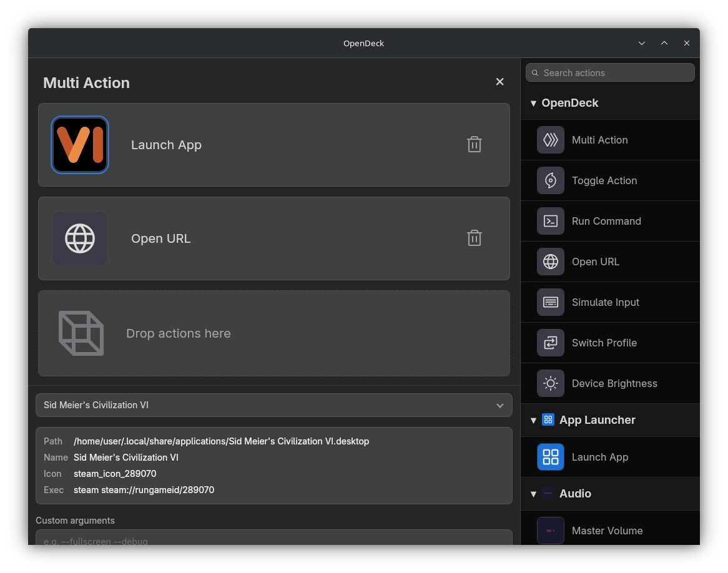Click the Multi Action panel heading
Image resolution: width=728 pixels, height=573 pixels.
tap(86, 82)
